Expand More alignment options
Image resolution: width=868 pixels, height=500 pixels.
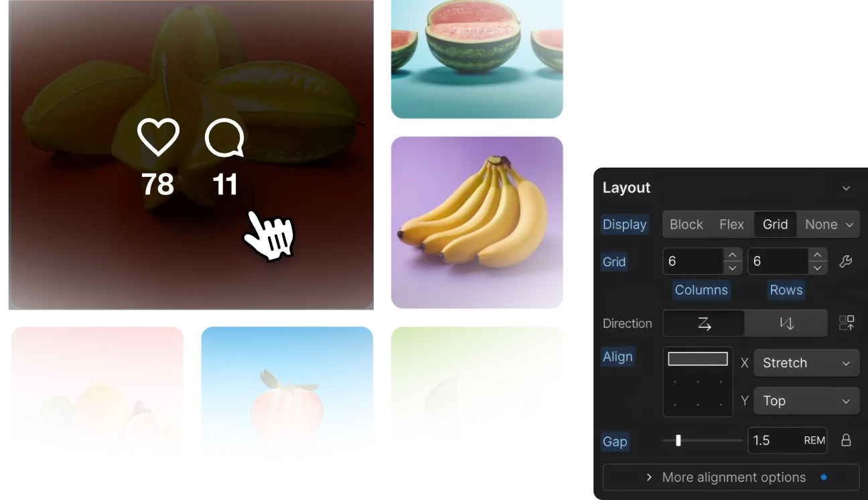tap(731, 477)
